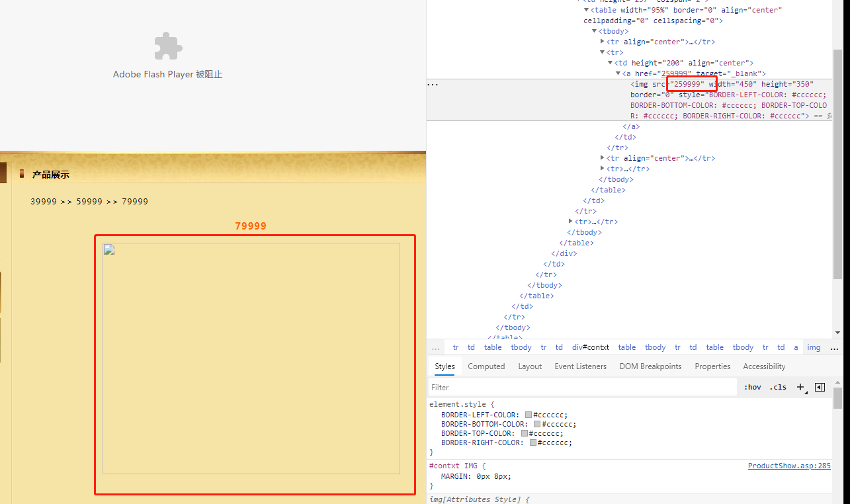
Task: Show hidden breadcrumbs via the left ellipsis
Action: (x=435, y=347)
